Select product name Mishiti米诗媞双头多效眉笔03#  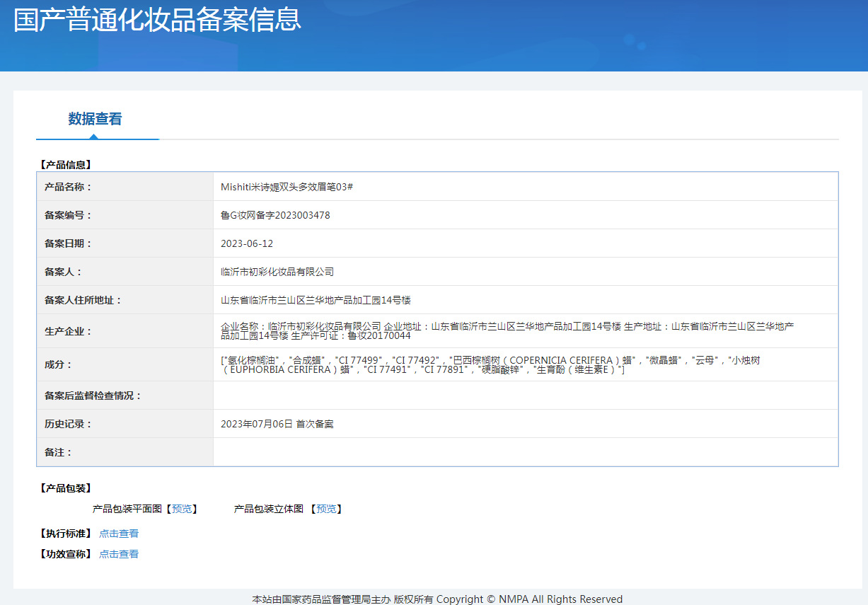[x=287, y=187]
